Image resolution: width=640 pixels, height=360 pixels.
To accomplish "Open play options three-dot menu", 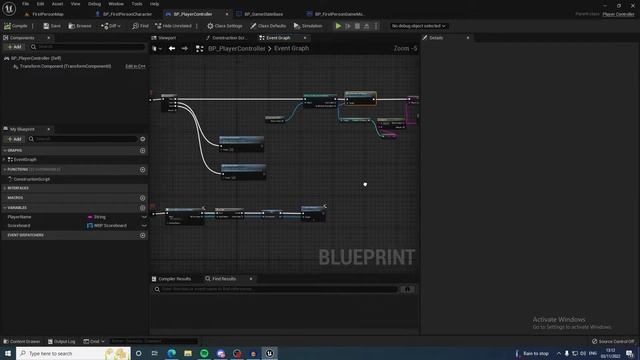I will tap(376, 26).
